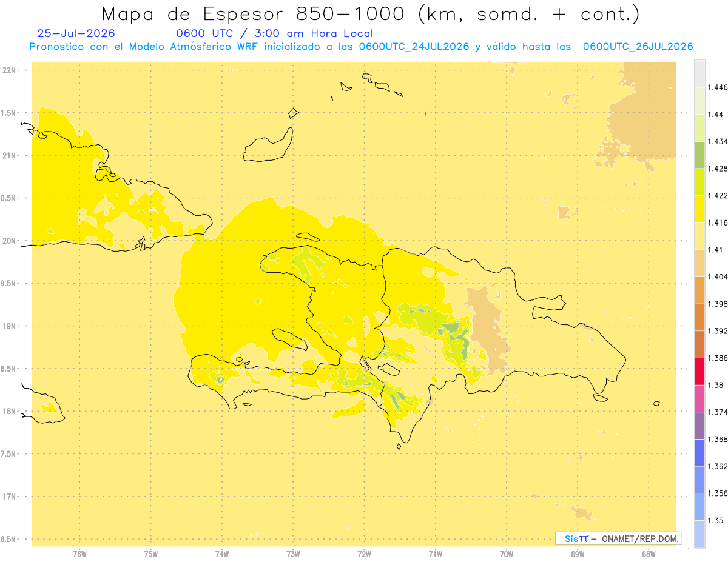
Task: Click colorbar value 1.398
Action: 718,304
